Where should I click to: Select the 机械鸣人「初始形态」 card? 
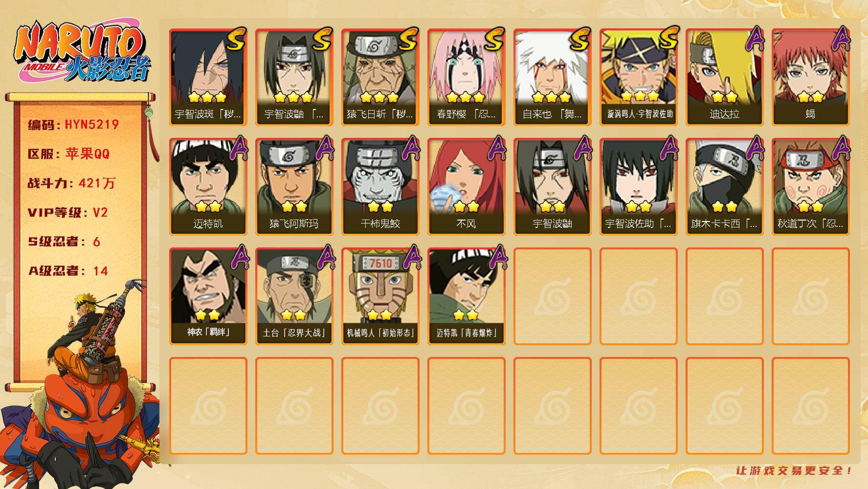tap(380, 296)
